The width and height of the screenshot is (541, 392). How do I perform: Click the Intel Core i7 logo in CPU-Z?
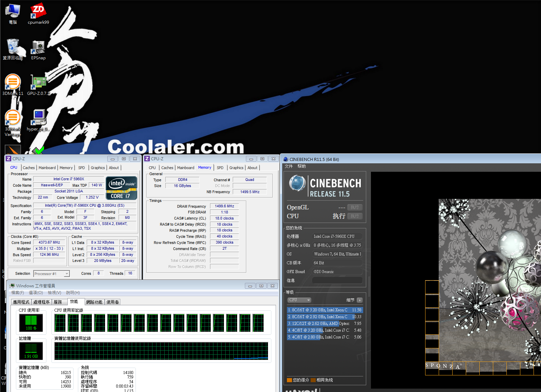pyautogui.click(x=122, y=188)
